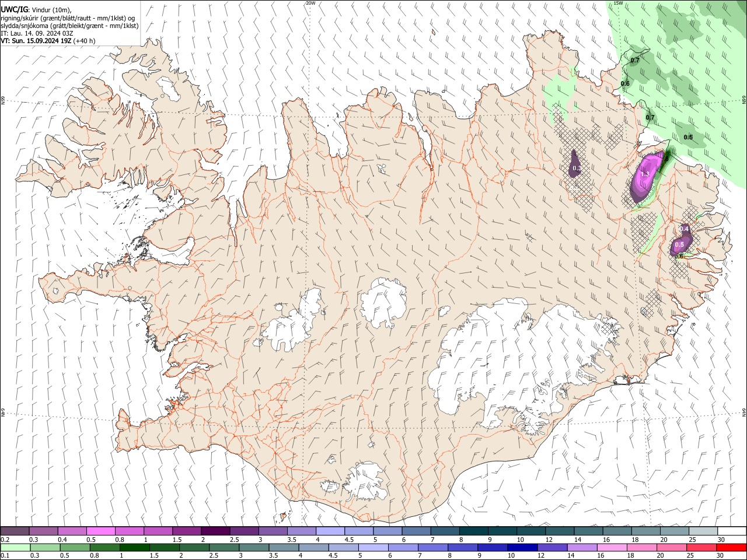747x560 pixels.
Task: Click the navy blue swatch labeled 10
Action: pyautogui.click(x=522, y=547)
